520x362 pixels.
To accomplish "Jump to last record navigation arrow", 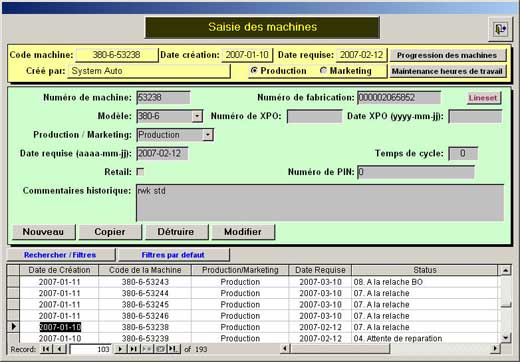I will [133, 349].
